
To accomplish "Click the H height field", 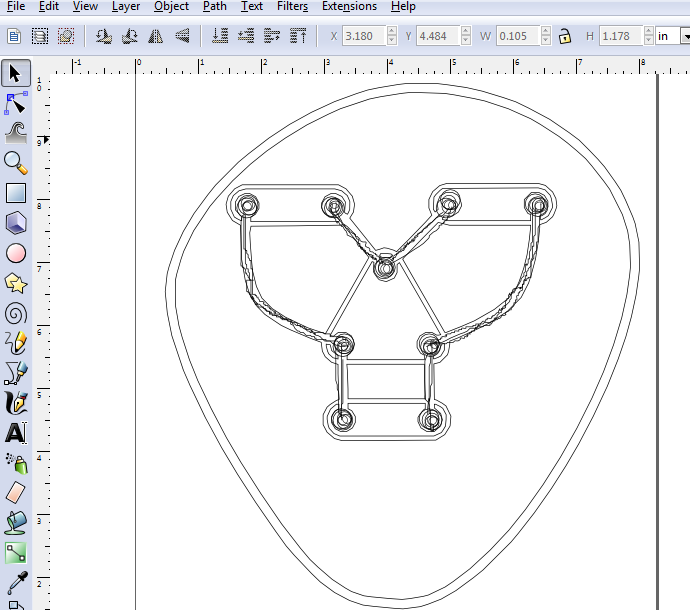I will (621, 36).
